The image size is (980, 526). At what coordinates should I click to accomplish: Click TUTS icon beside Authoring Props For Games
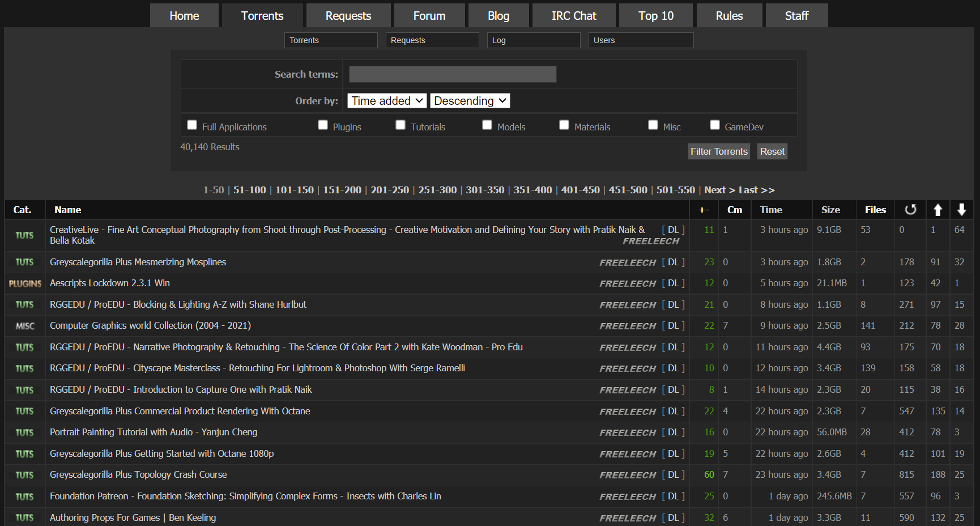(24, 517)
